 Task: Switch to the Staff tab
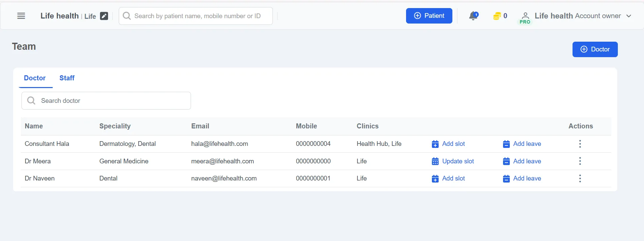pos(67,78)
